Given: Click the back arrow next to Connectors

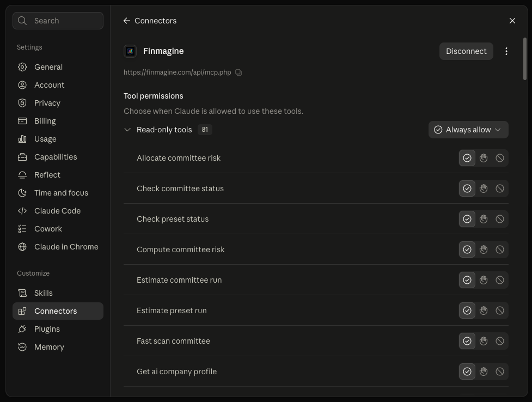Looking at the screenshot, I should click(126, 21).
